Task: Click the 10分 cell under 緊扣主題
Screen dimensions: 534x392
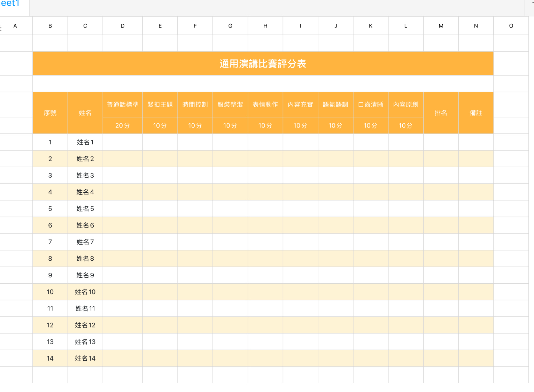Action: [160, 125]
